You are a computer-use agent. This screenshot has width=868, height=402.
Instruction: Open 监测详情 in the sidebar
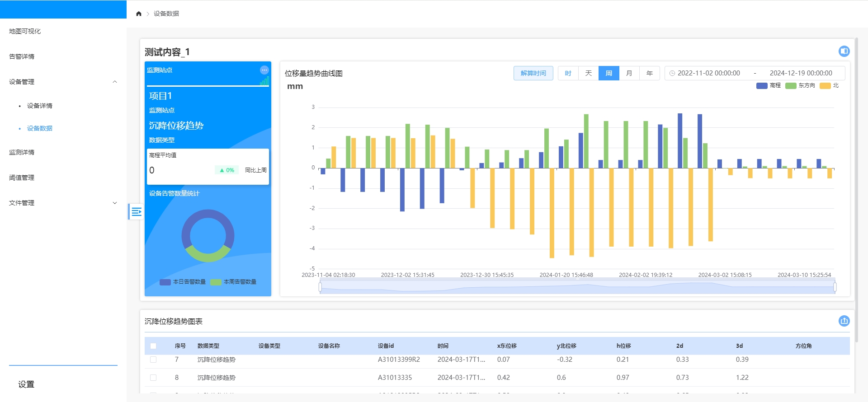(22, 152)
